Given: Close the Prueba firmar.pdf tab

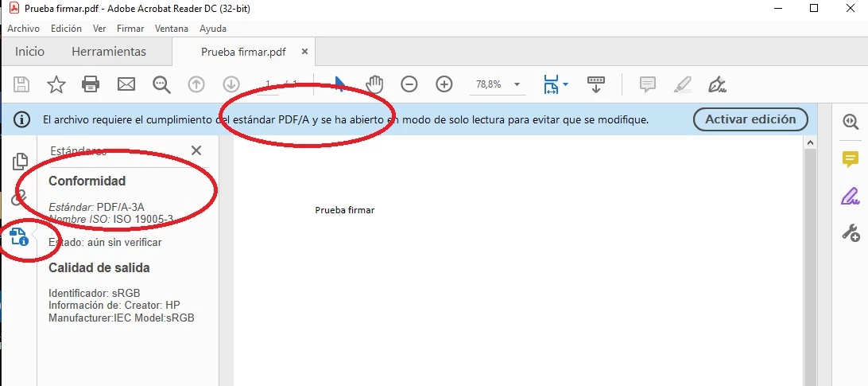Looking at the screenshot, I should 304,52.
